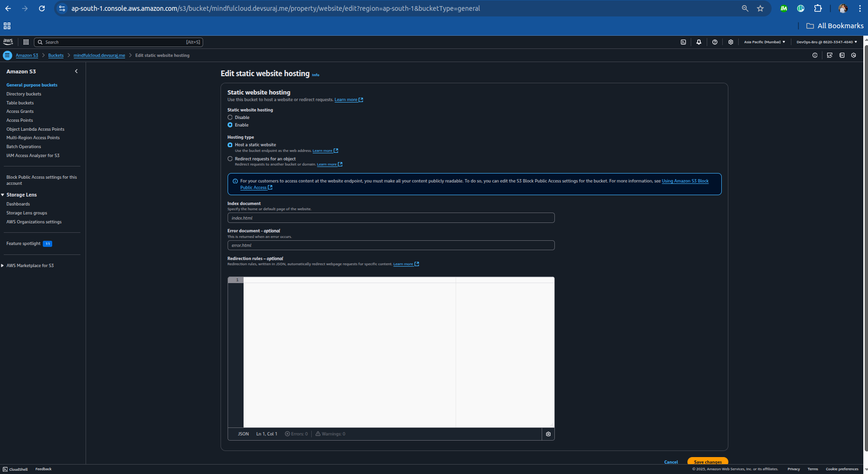Click Cancel button
Viewport: 868px width, 474px height.
(x=671, y=462)
